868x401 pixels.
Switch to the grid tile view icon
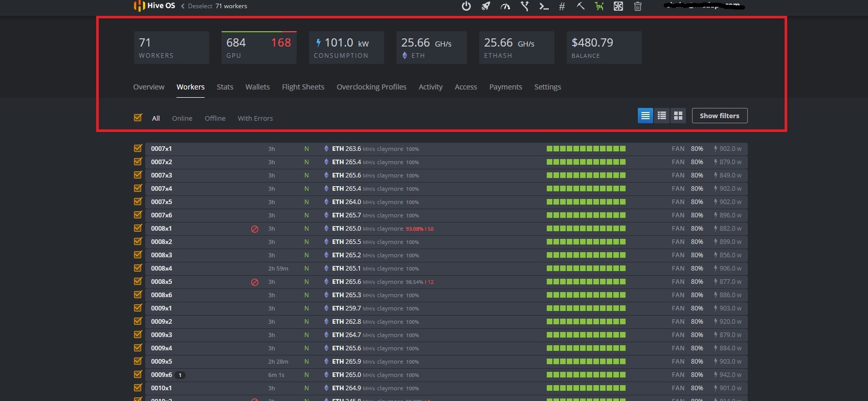[678, 116]
